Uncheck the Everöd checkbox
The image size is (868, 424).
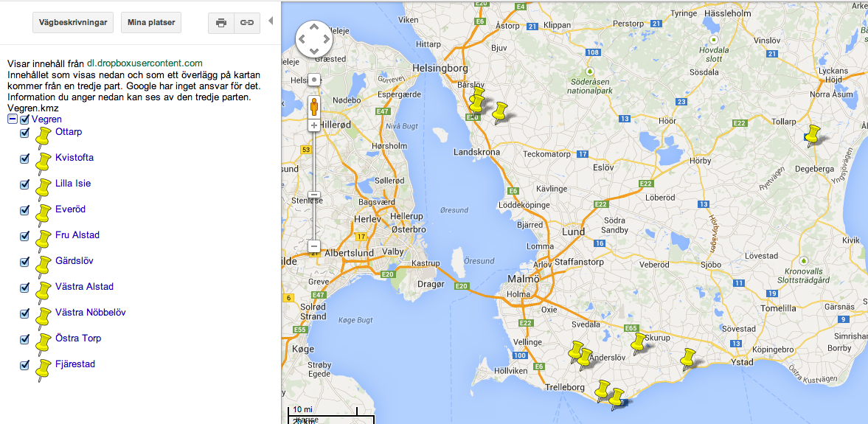pyautogui.click(x=24, y=209)
